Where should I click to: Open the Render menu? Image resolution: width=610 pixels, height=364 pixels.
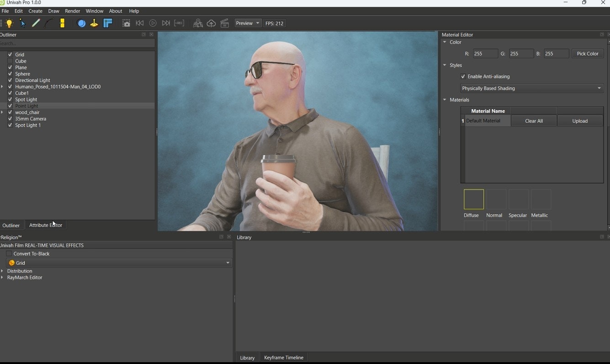pos(72,11)
